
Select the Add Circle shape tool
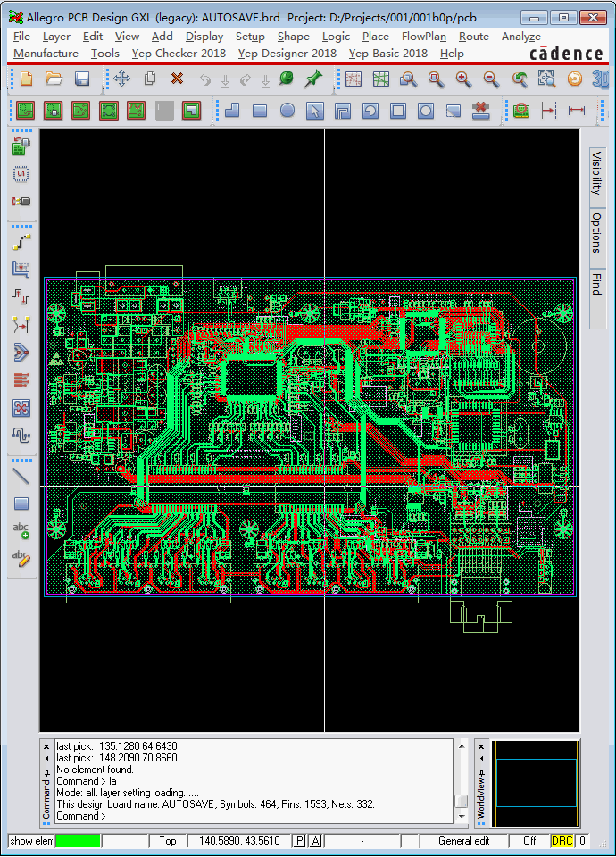pos(287,111)
